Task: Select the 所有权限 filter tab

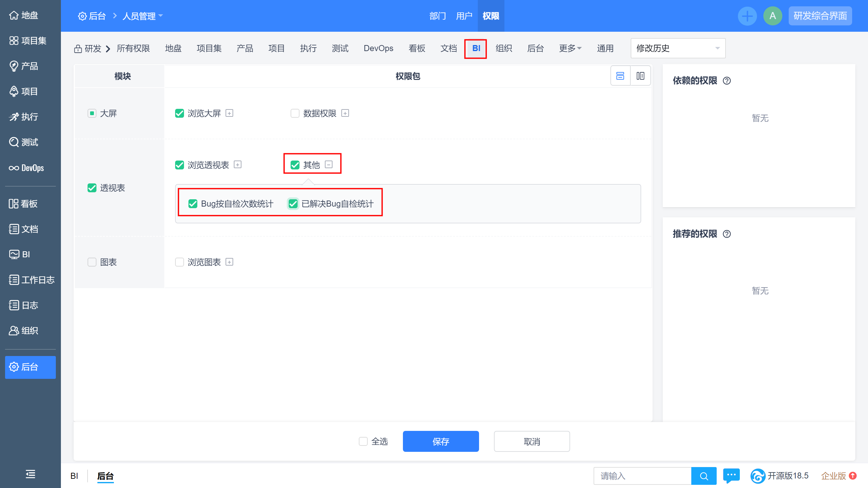Action: pos(133,48)
